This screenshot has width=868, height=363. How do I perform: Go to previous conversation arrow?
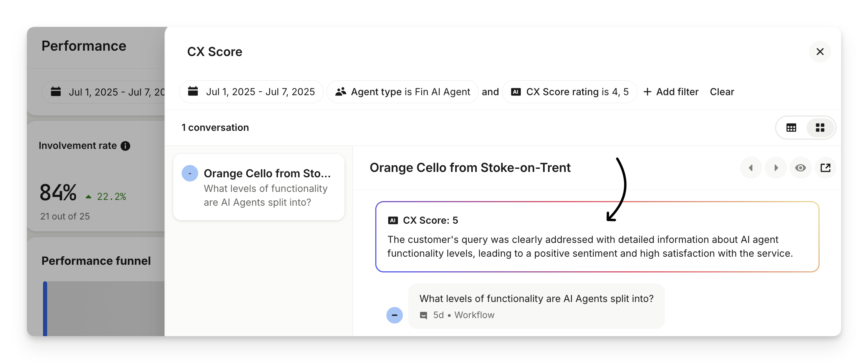tap(751, 168)
